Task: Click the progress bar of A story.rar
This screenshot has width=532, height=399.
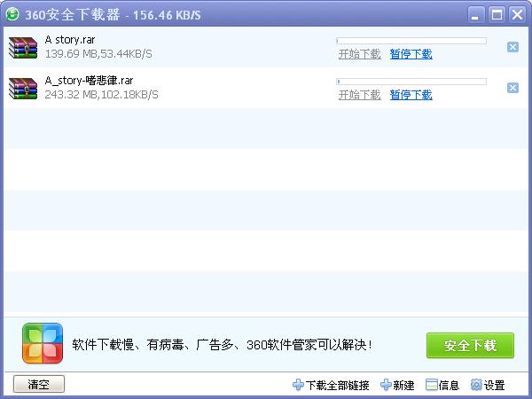Action: (x=411, y=41)
